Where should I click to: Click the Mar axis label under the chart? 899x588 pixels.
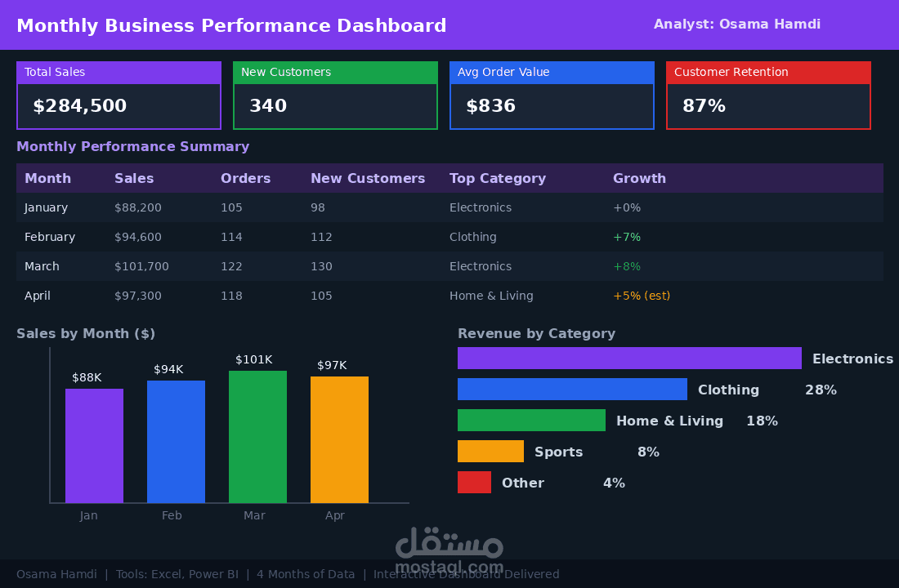click(254, 515)
